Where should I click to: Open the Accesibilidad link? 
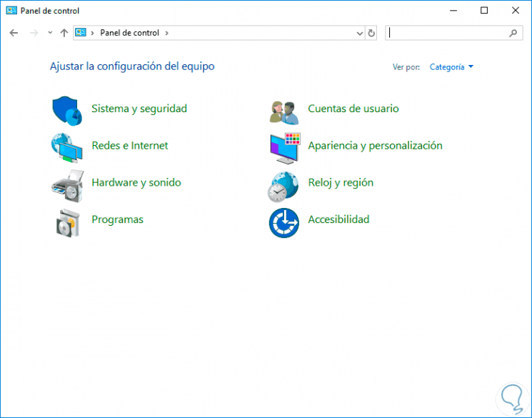pos(338,219)
